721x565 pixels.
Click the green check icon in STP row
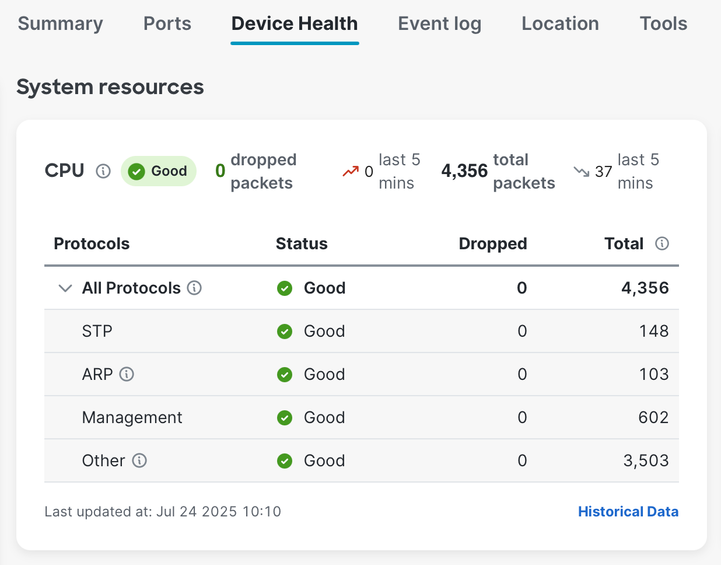pyautogui.click(x=285, y=331)
